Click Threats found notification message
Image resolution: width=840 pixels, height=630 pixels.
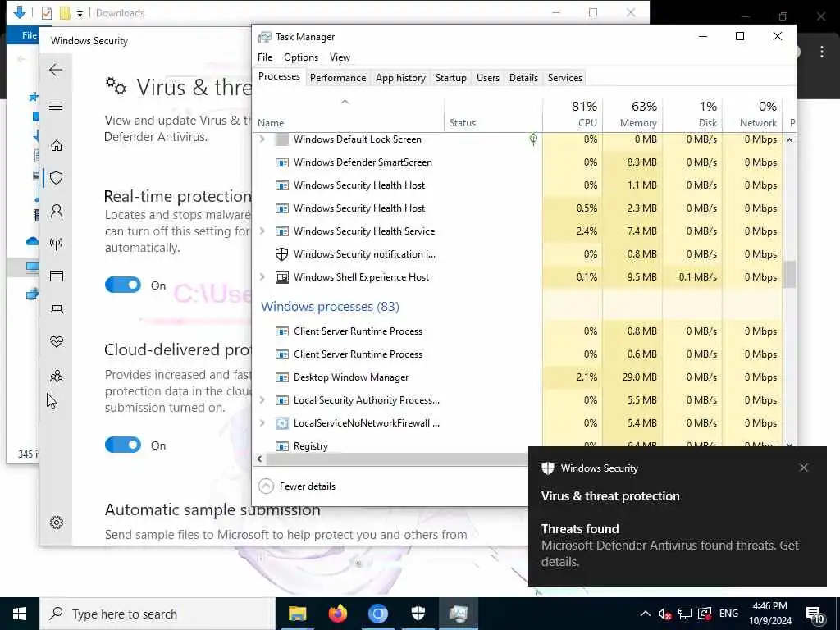(669, 546)
